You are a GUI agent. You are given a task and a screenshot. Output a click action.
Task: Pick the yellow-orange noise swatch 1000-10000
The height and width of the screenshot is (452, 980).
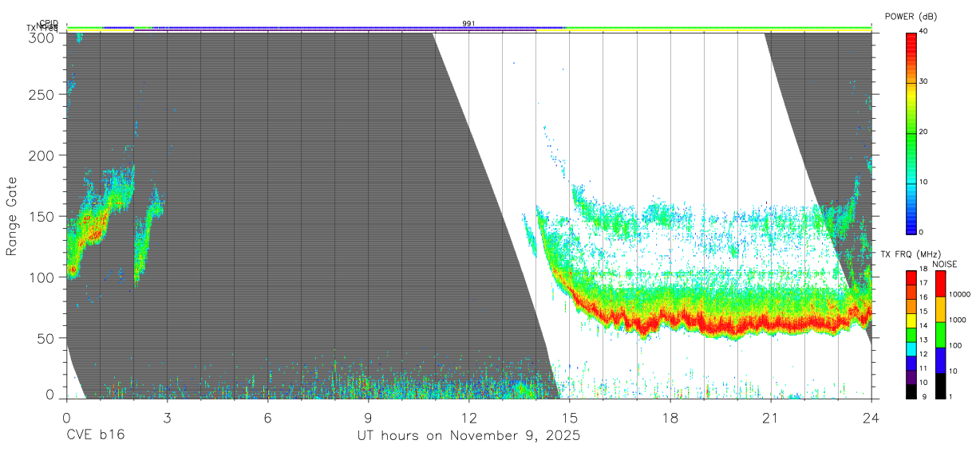point(940,309)
